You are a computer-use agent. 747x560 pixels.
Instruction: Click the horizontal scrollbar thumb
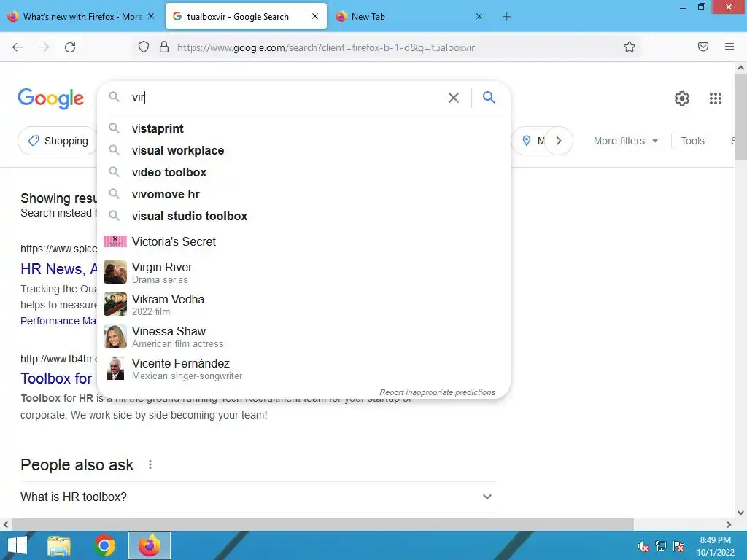tap(322, 524)
